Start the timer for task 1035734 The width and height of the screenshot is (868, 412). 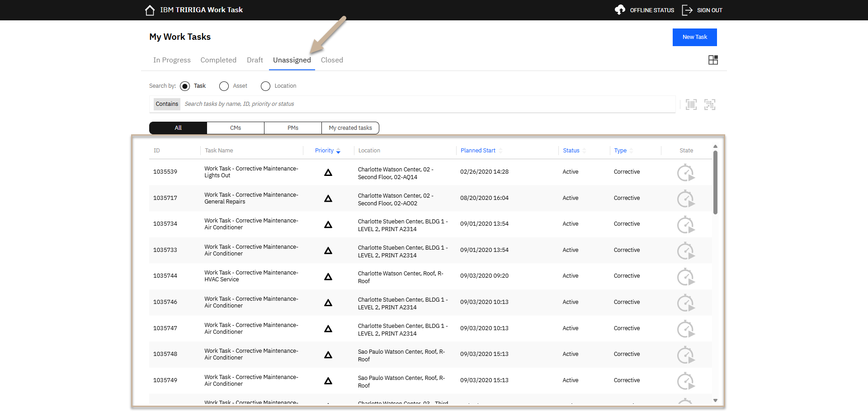click(x=686, y=225)
